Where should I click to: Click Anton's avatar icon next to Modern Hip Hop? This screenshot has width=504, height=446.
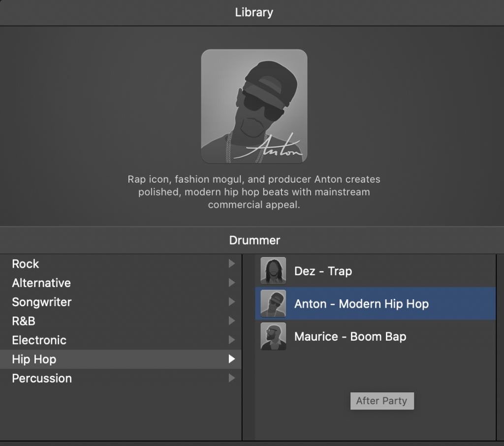click(273, 304)
